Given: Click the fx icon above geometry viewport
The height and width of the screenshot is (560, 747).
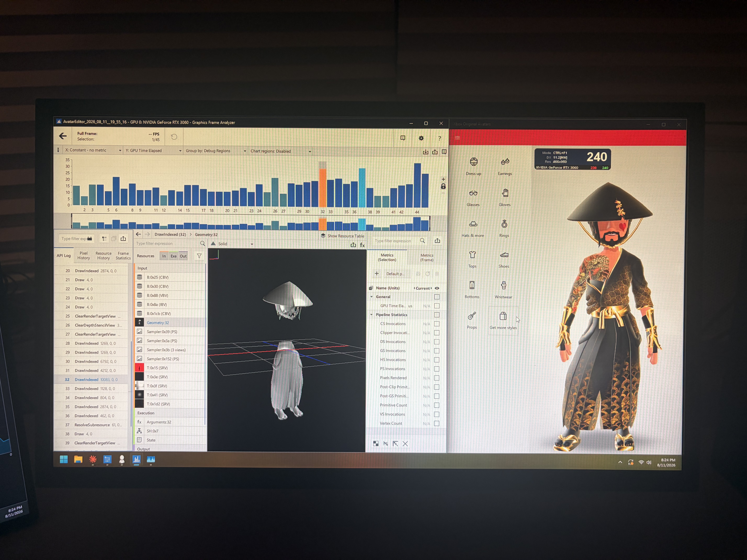Looking at the screenshot, I should [362, 245].
